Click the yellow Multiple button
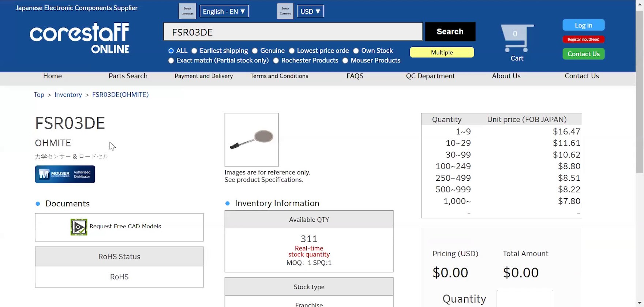Viewport: 644px width, 307px height. [442, 53]
